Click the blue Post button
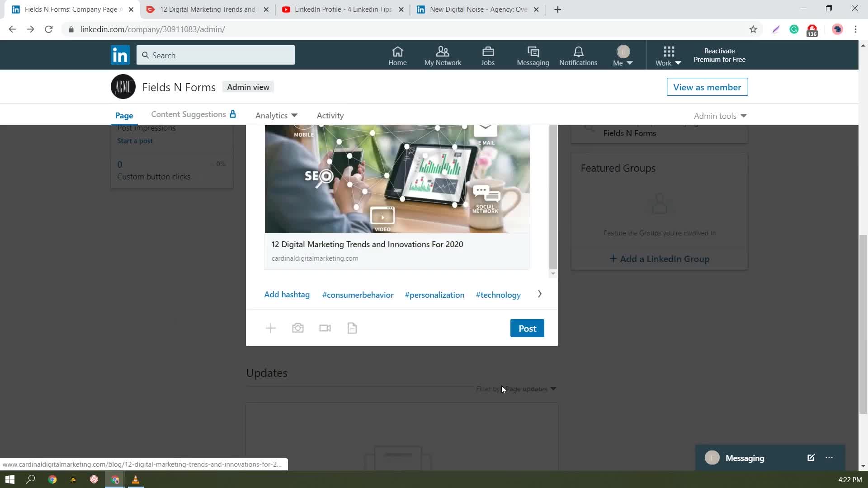The image size is (868, 488). pyautogui.click(x=527, y=328)
